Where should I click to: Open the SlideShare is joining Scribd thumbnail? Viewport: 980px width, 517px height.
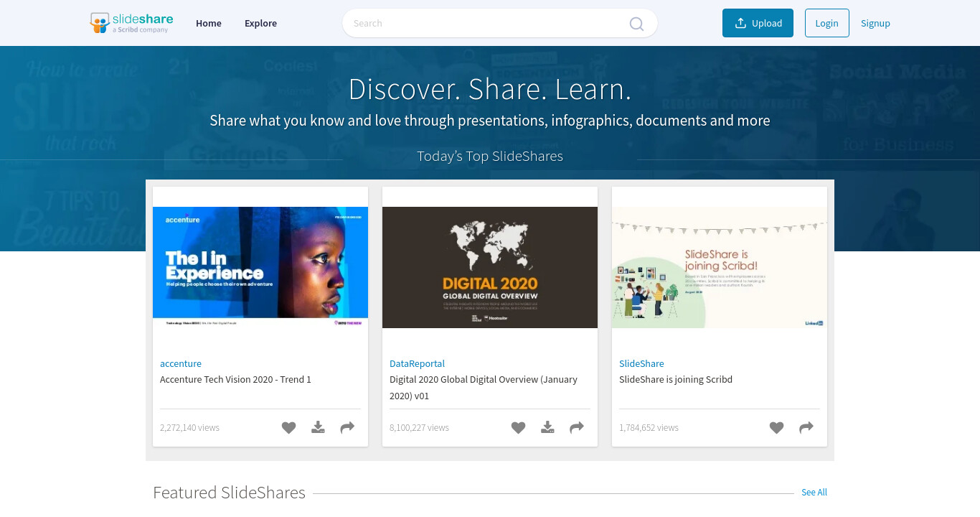pos(720,267)
